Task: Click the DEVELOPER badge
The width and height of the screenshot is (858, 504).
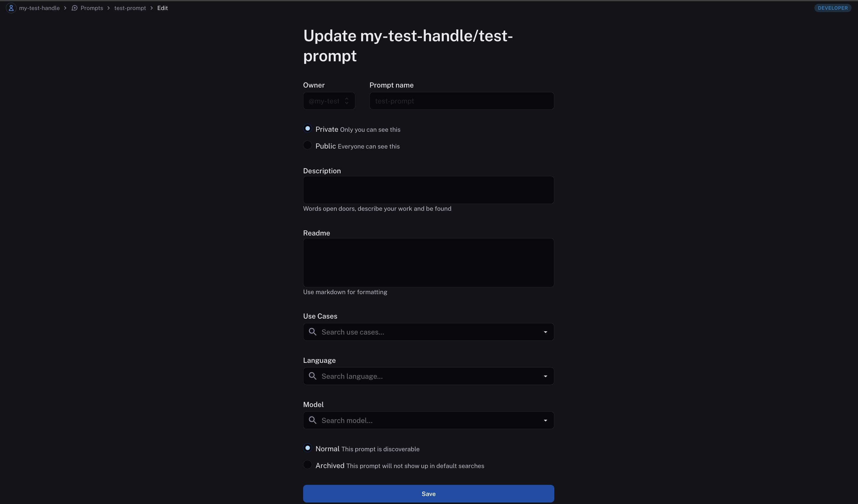Action: 832,8
